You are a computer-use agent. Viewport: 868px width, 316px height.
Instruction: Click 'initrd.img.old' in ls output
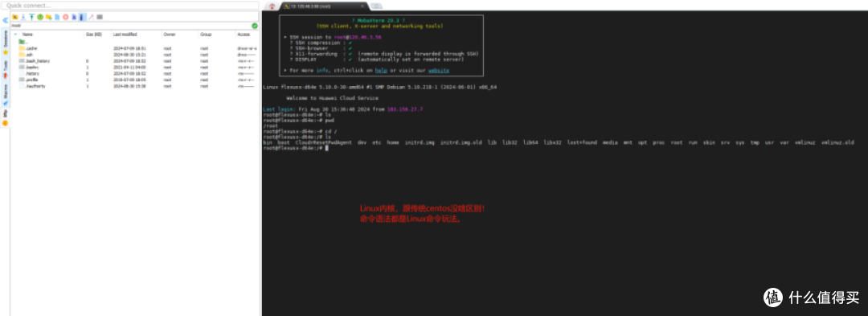pos(461,142)
